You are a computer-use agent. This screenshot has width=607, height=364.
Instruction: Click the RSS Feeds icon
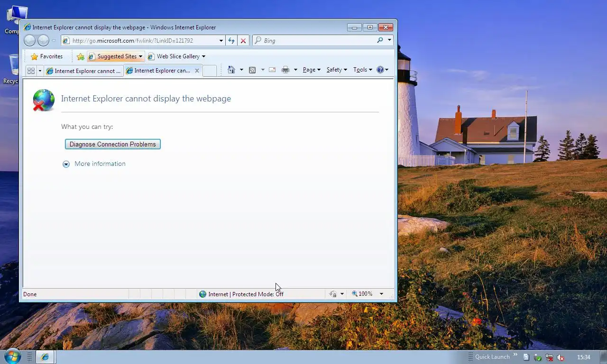(x=252, y=70)
